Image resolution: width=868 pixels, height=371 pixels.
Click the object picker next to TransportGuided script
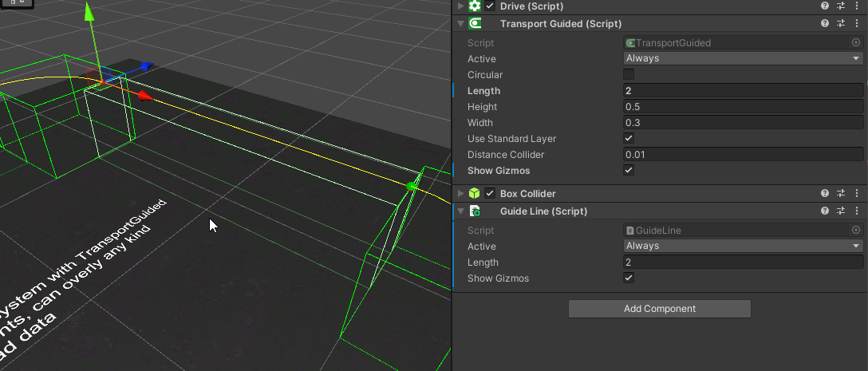(x=856, y=43)
